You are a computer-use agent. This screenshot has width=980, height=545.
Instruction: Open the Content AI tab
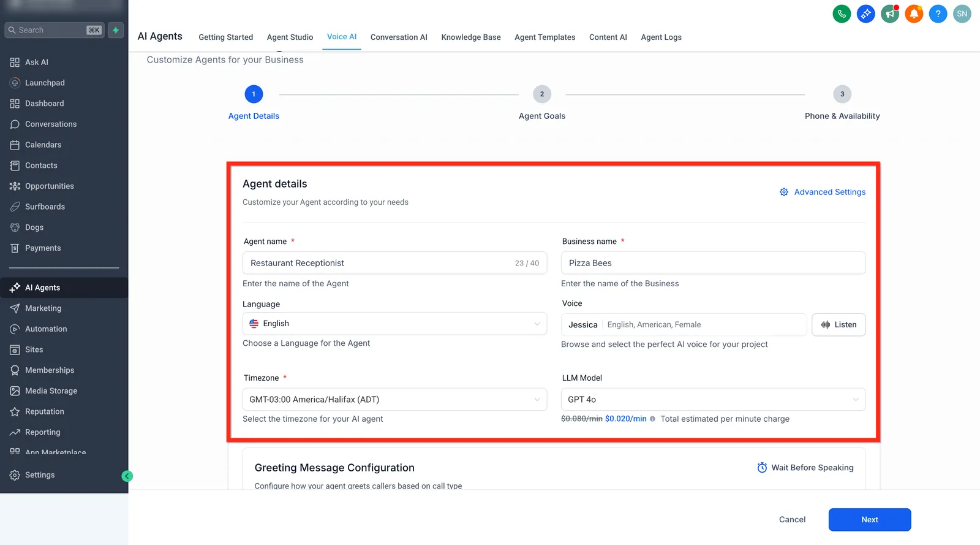click(x=608, y=37)
